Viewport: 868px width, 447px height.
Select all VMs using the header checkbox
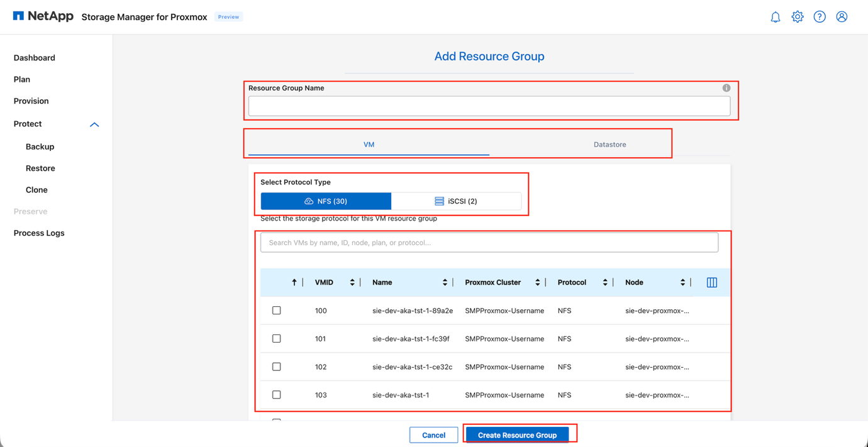(x=276, y=282)
